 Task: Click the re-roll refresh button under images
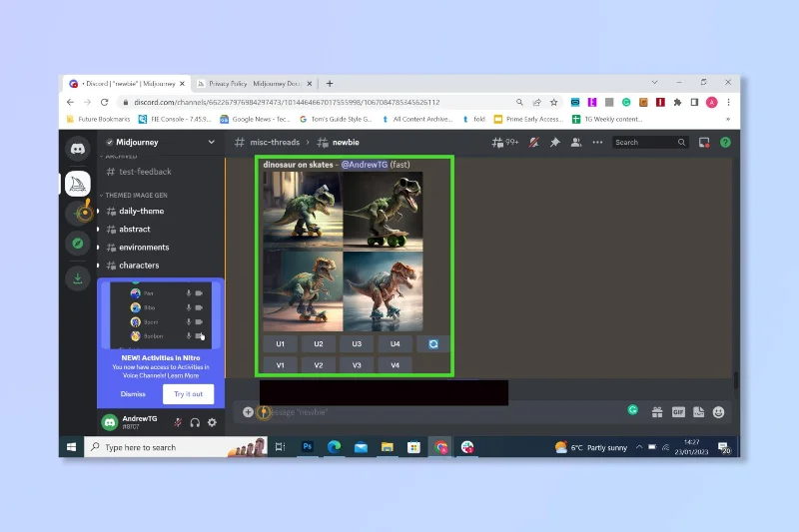click(x=433, y=344)
